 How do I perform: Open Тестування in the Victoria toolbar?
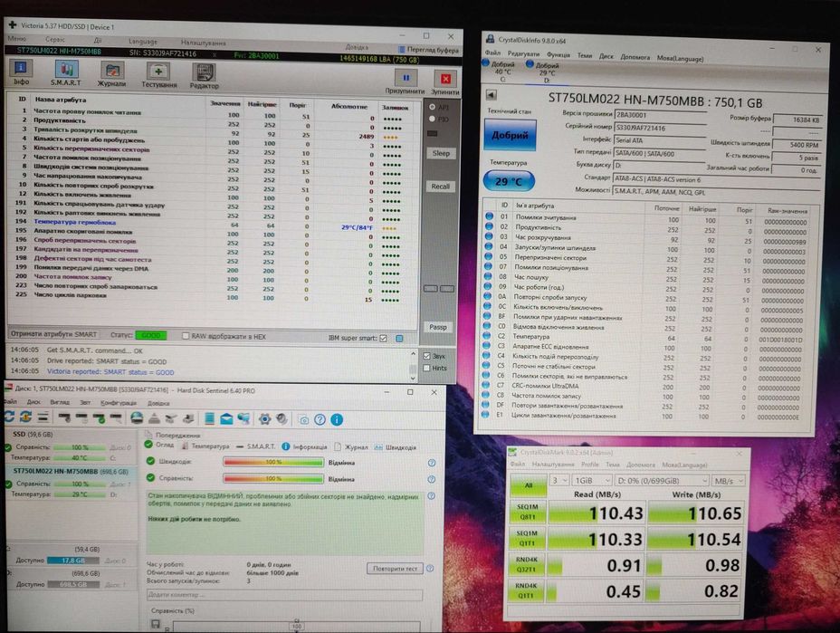(x=159, y=75)
